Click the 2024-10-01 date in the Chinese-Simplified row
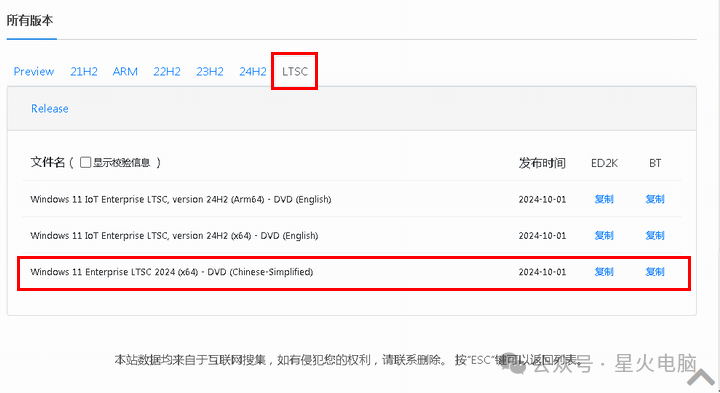The image size is (720, 393). point(542,272)
